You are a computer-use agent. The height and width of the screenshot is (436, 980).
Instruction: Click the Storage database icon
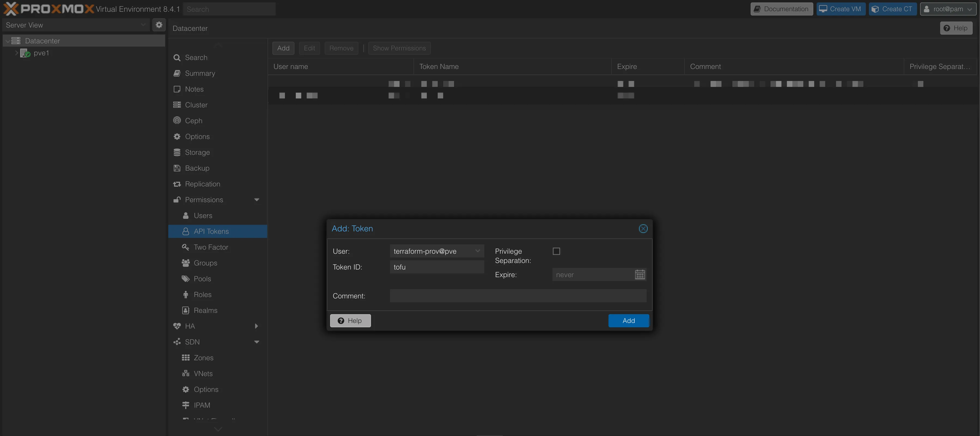coord(177,152)
